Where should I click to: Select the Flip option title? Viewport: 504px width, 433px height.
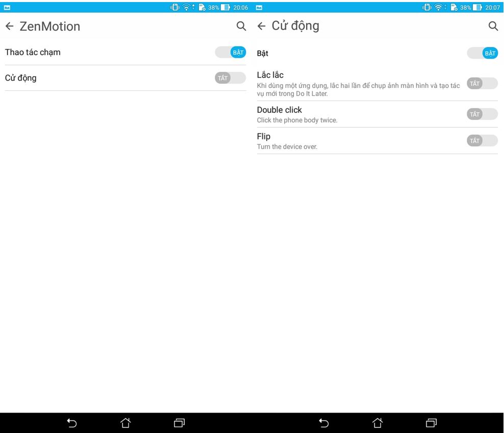point(264,136)
